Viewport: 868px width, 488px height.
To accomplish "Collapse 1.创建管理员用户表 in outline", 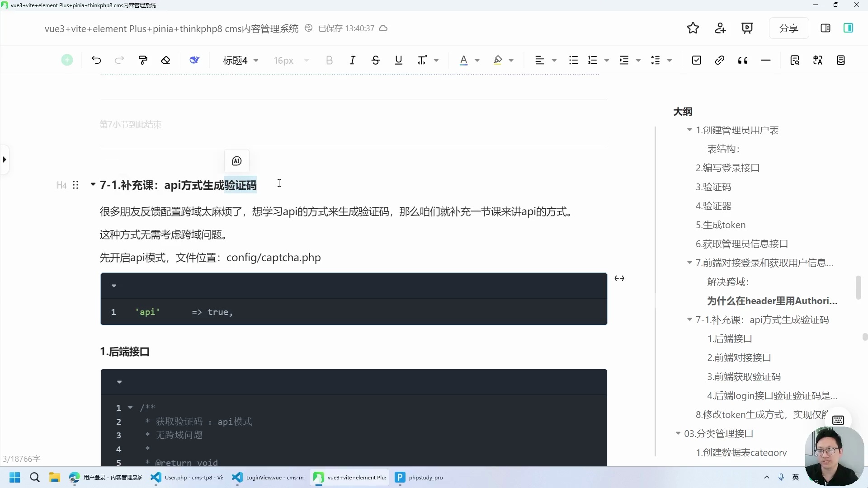I will pos(689,130).
